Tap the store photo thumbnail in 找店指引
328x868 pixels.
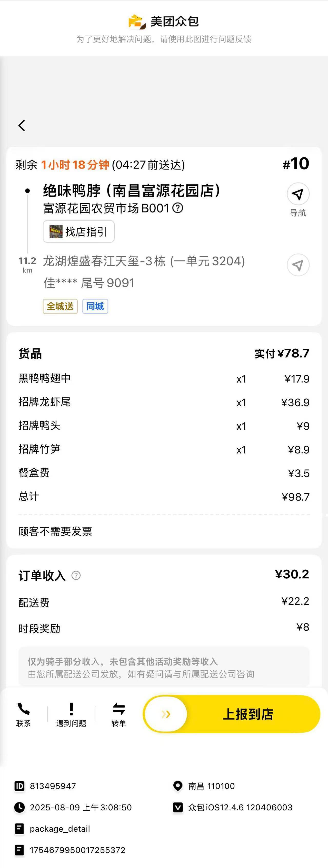pyautogui.click(x=56, y=231)
